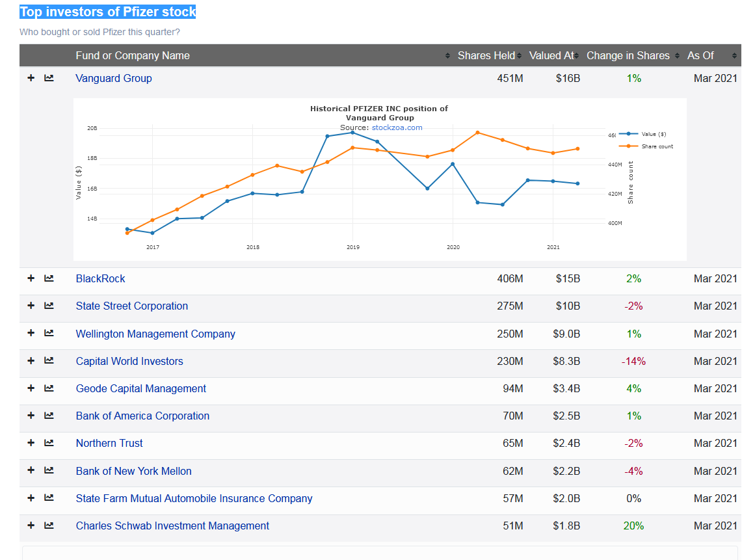The height and width of the screenshot is (560, 755).
Task: Expand the BlackRock row with plus icon
Action: click(31, 278)
